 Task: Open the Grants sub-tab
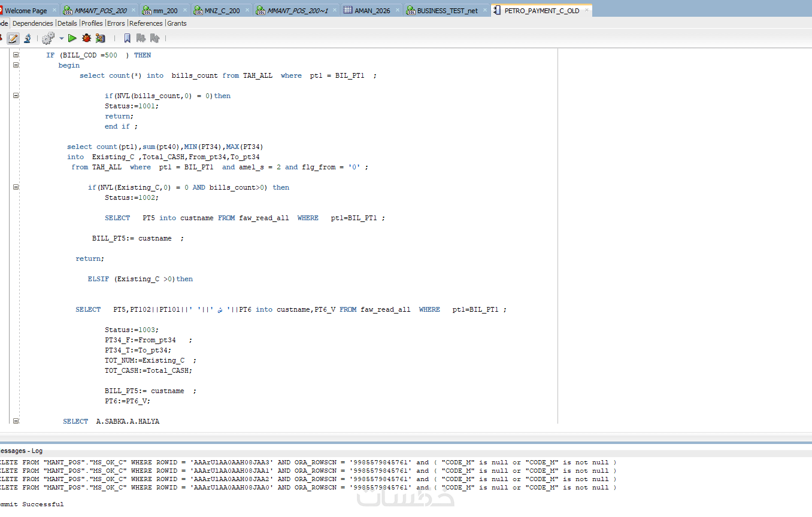click(177, 23)
